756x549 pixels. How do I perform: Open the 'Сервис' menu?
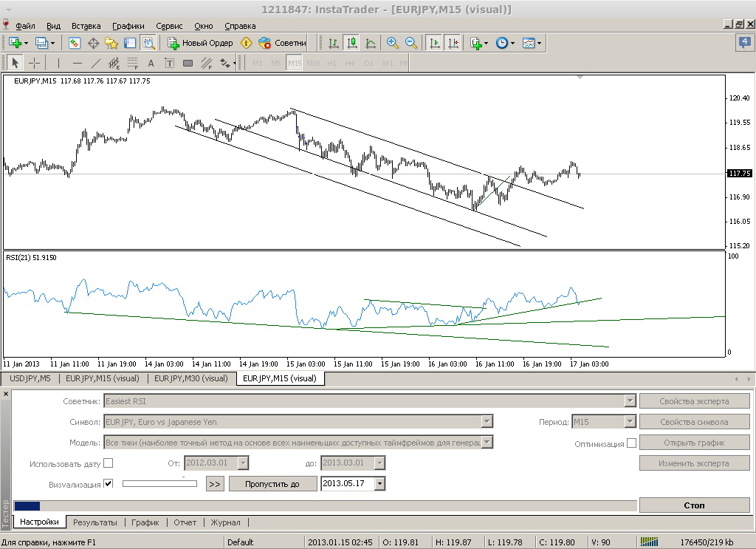pos(169,26)
